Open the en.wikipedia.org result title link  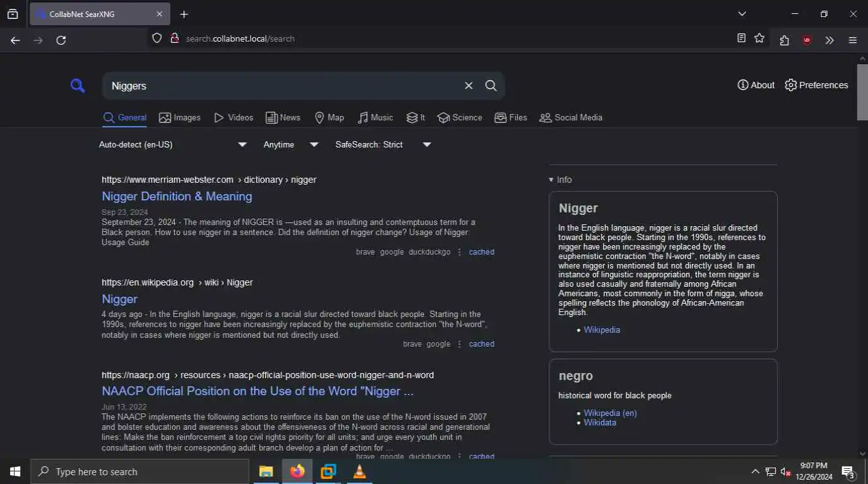[x=119, y=299]
